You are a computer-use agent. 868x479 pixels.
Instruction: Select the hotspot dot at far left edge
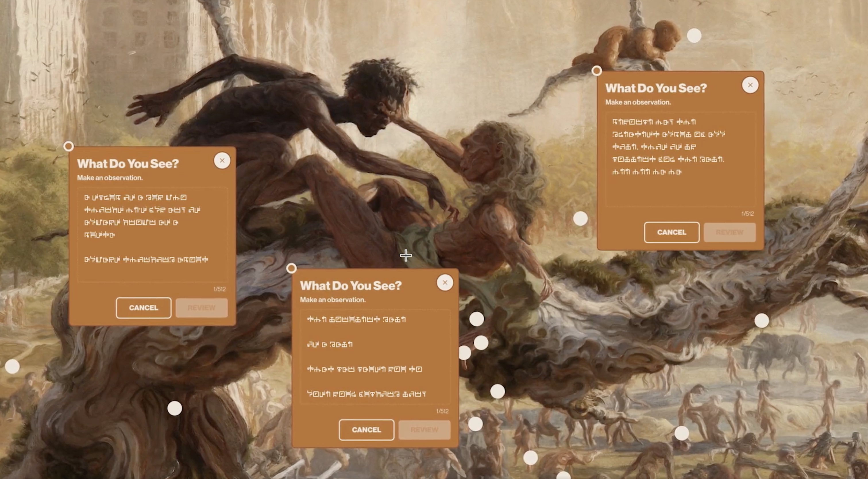(12, 366)
